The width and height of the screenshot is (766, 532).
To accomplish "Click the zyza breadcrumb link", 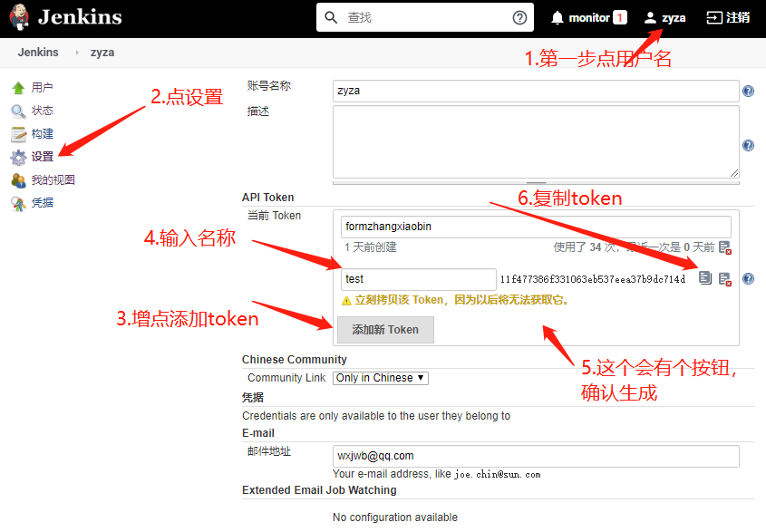I will pos(102,53).
